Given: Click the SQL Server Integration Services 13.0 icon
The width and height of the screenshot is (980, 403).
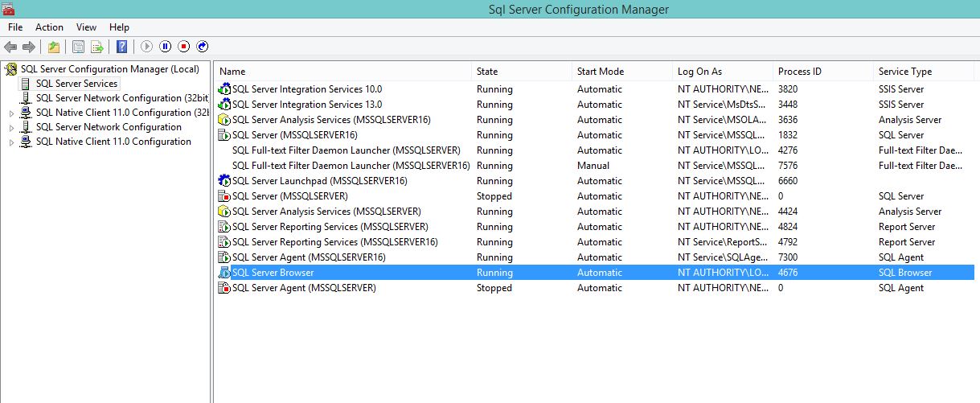Looking at the screenshot, I should tap(224, 105).
